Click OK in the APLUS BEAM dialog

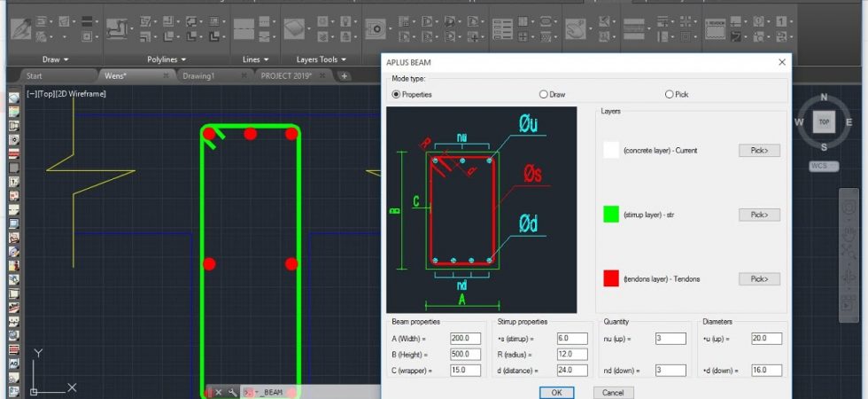click(557, 392)
